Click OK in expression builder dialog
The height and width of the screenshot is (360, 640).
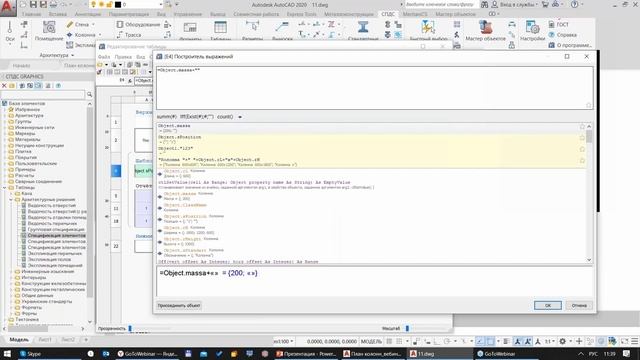point(548,305)
